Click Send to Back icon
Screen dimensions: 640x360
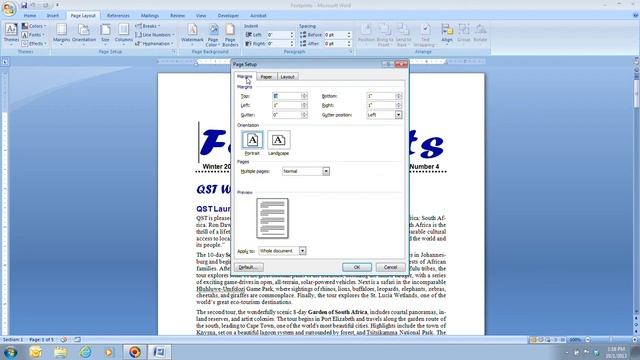[x=403, y=35]
